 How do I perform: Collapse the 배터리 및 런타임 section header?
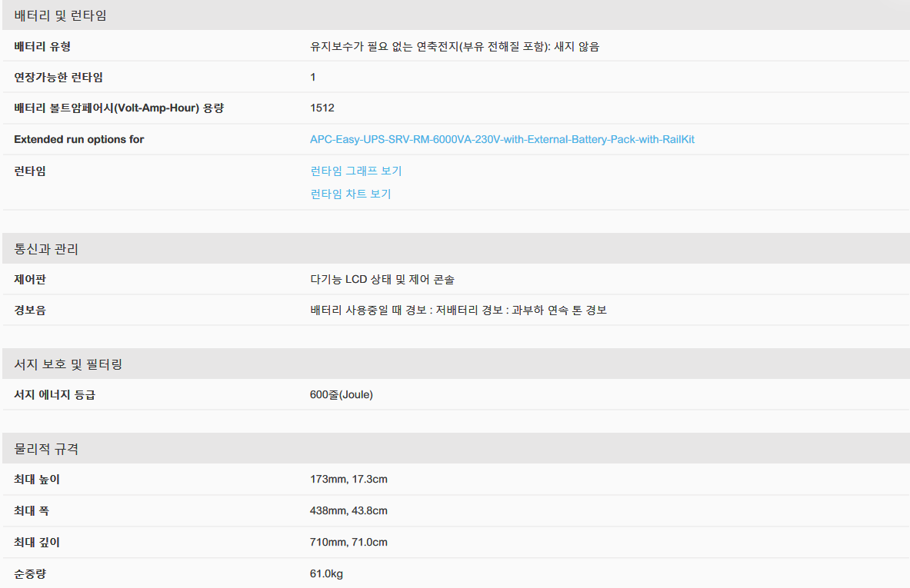61,15
